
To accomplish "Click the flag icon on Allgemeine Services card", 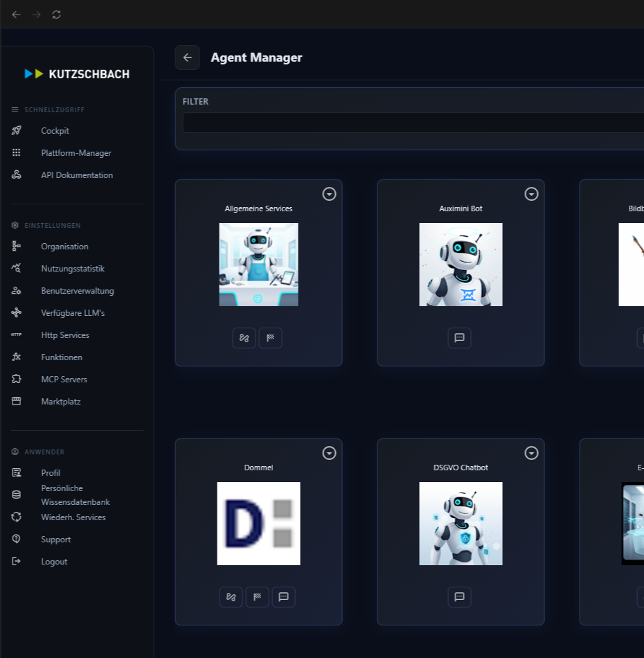I will click(271, 338).
